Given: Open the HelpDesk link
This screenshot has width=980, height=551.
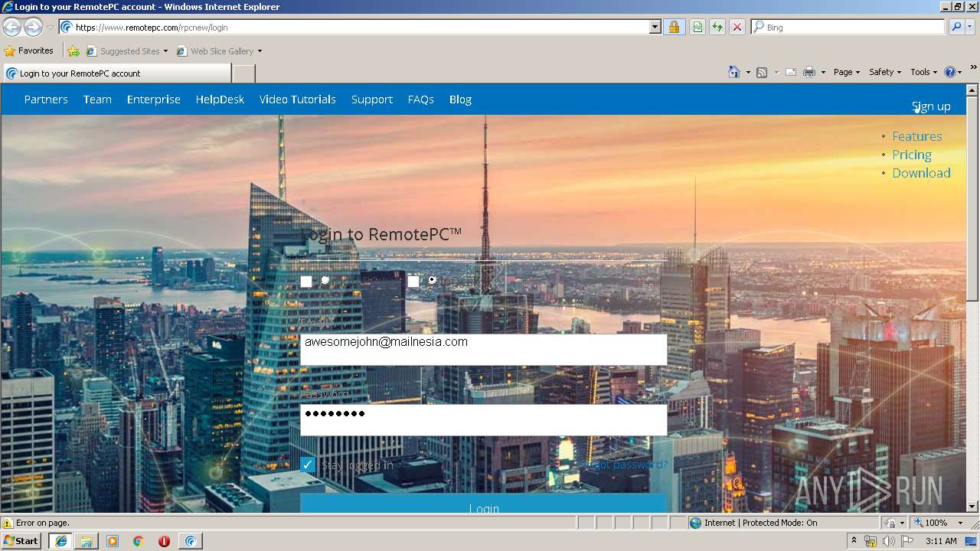Looking at the screenshot, I should (x=220, y=99).
